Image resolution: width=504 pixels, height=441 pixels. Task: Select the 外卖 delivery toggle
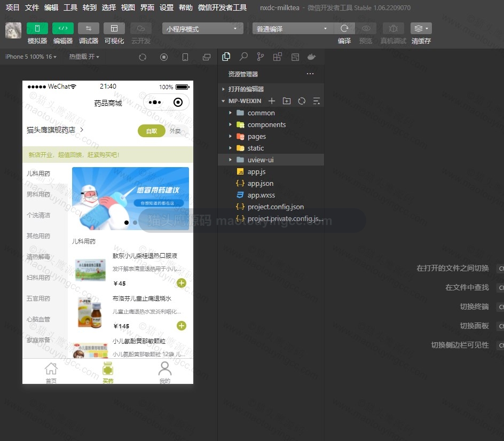[x=175, y=131]
